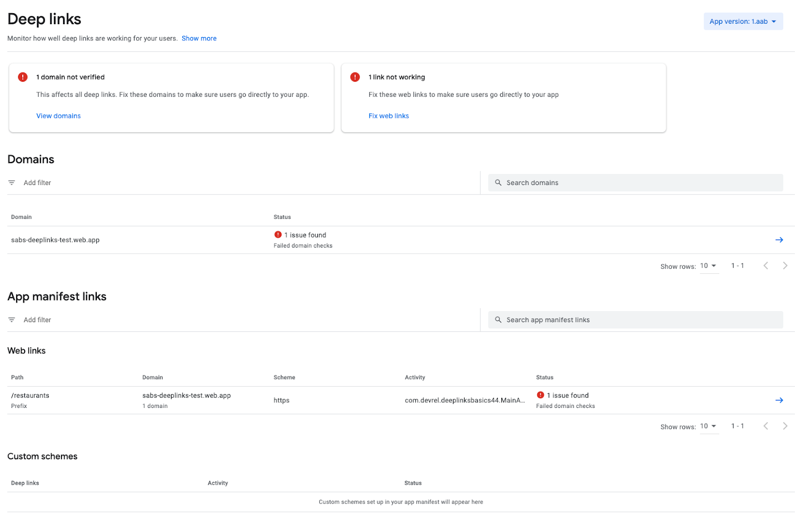Click error icon on link not working card
The height and width of the screenshot is (532, 807).
click(355, 77)
